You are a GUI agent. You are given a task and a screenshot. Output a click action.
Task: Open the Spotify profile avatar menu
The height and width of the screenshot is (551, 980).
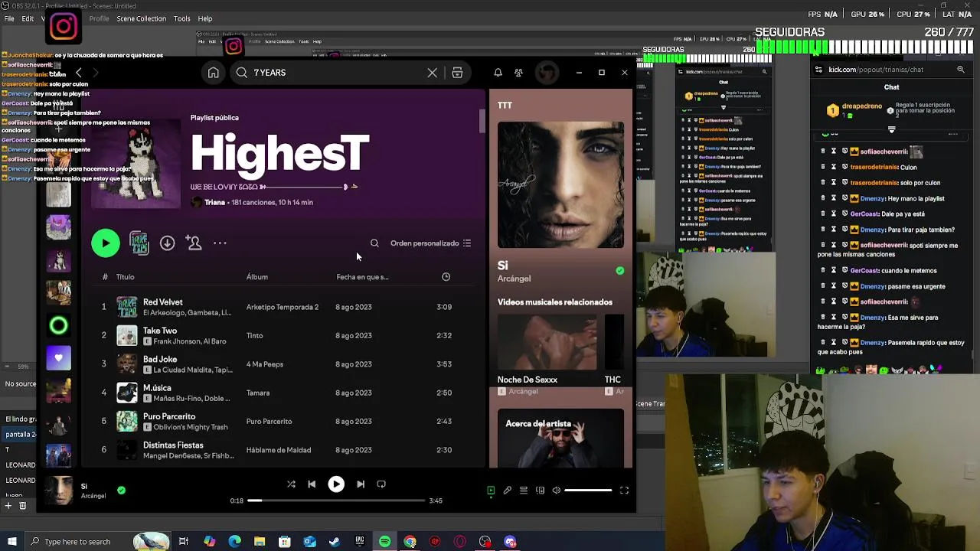pyautogui.click(x=546, y=73)
